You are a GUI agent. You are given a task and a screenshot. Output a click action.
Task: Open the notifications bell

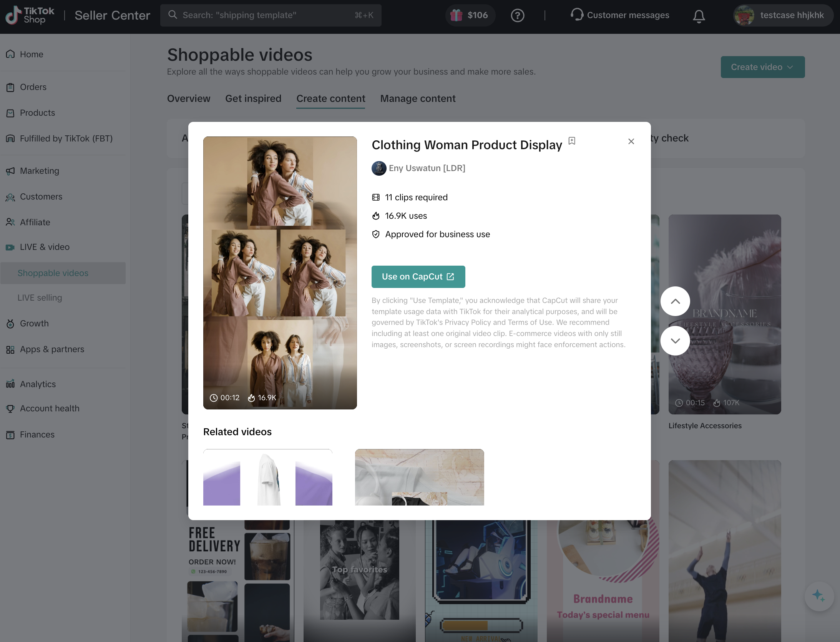click(699, 16)
